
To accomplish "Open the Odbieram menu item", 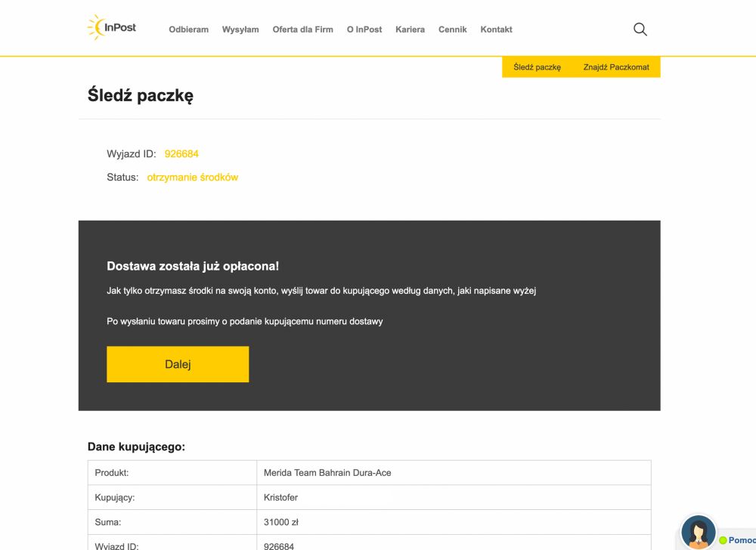I will coord(188,29).
